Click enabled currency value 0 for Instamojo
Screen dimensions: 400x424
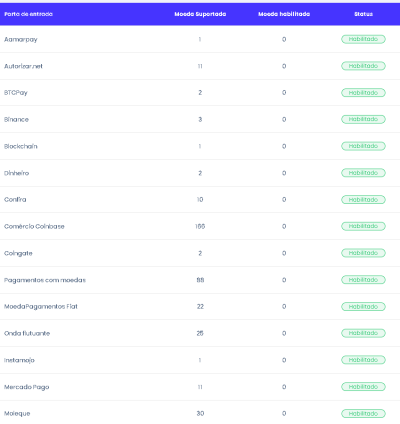pyautogui.click(x=284, y=360)
